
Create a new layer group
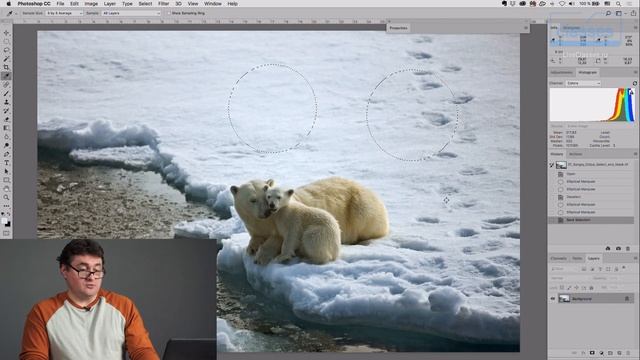tap(610, 353)
